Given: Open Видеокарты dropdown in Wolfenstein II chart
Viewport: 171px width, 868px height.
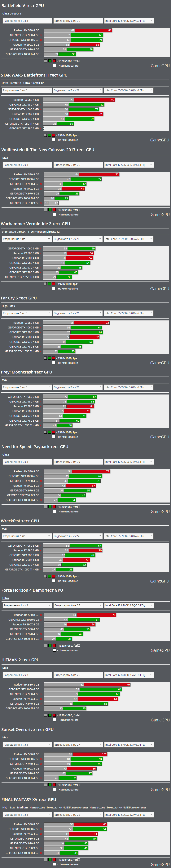Looking at the screenshot, I should click(78, 165).
